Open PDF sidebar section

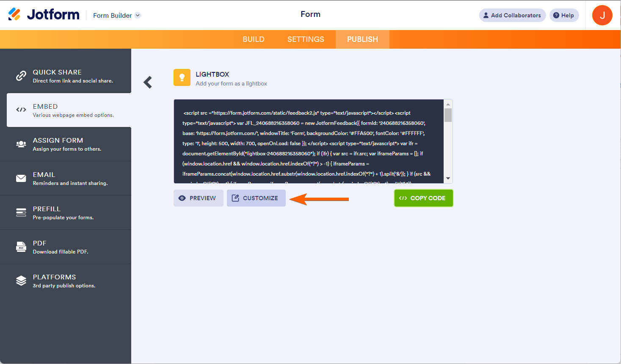click(x=66, y=247)
